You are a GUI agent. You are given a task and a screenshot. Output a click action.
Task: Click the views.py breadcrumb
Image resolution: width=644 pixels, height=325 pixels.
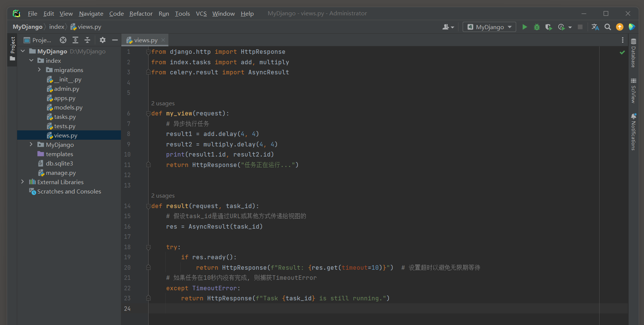click(x=86, y=27)
